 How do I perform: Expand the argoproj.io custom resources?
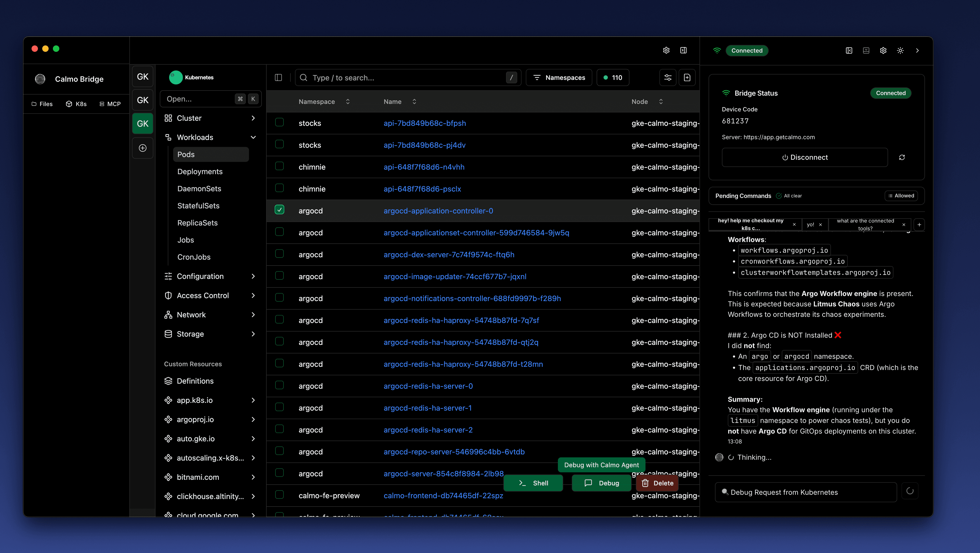click(x=253, y=419)
